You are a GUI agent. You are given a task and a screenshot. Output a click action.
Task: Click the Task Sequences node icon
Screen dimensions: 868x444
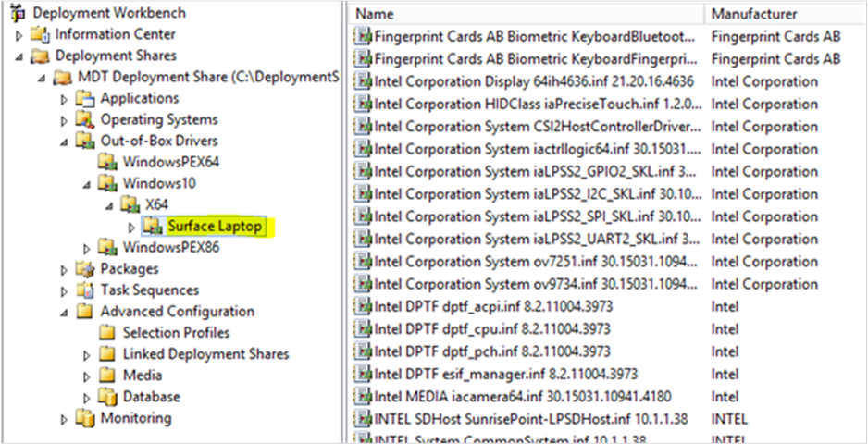pos(85,290)
